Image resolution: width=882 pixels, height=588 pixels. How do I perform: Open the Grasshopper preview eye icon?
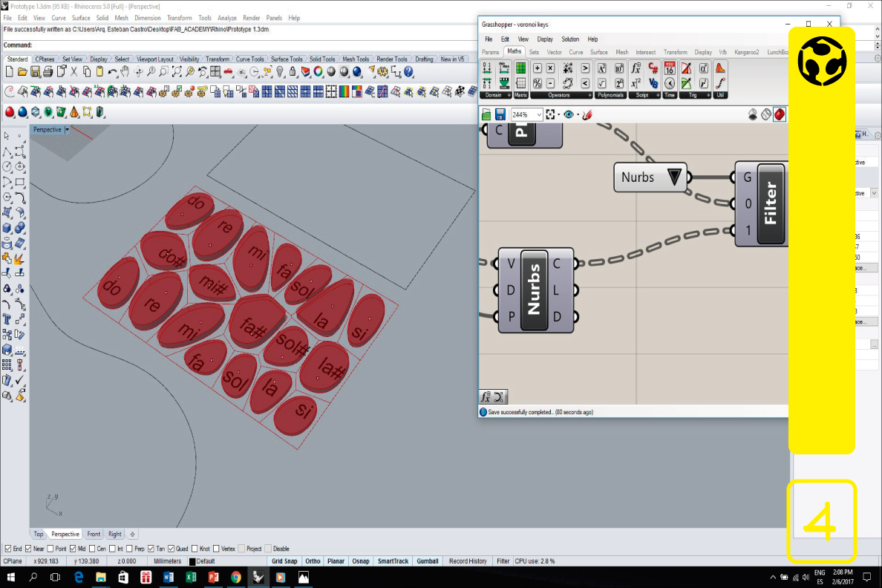pos(569,114)
